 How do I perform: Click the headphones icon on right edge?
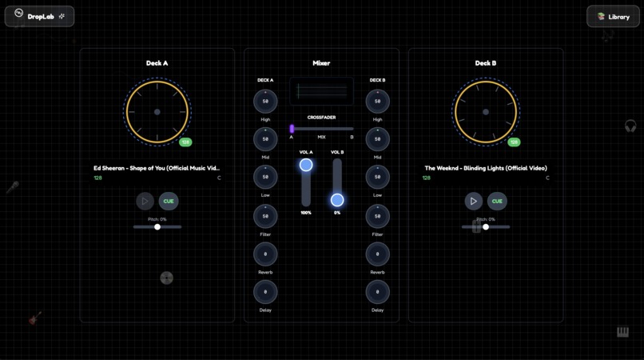tap(630, 126)
